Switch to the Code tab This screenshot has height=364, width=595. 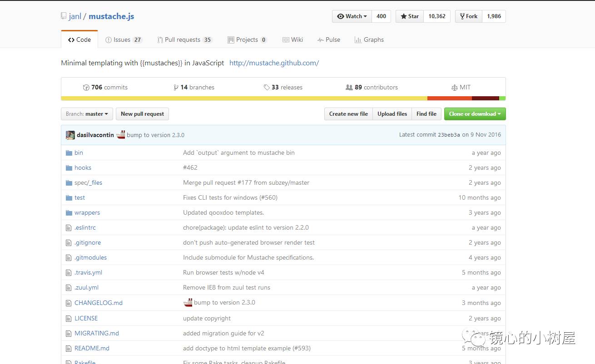coord(79,40)
